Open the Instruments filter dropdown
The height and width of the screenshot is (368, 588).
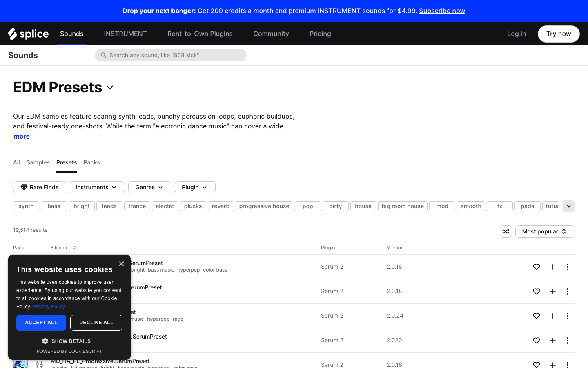coord(97,187)
